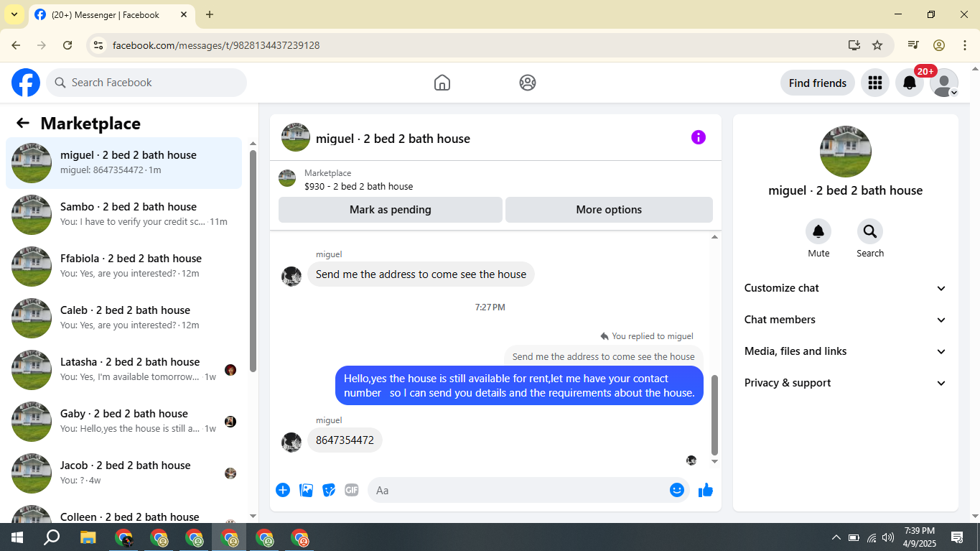
Task: Click the Mark as pending button
Action: pyautogui.click(x=391, y=210)
